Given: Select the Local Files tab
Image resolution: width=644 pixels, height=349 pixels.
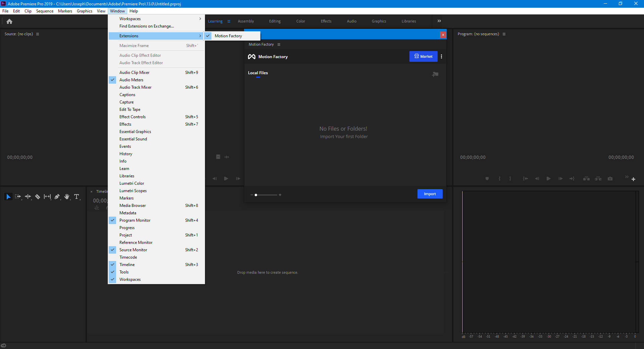Looking at the screenshot, I should [258, 73].
